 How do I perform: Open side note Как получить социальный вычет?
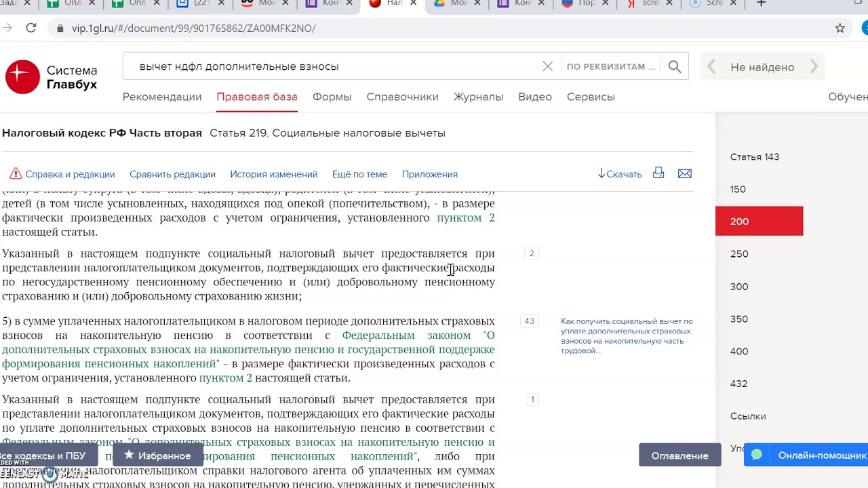627,336
